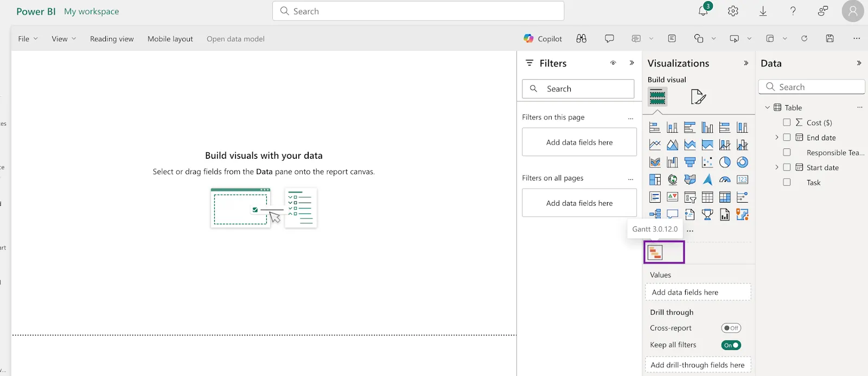Screen dimensions: 868x376
Task: Select the Pie chart visual
Action: pyautogui.click(x=725, y=163)
